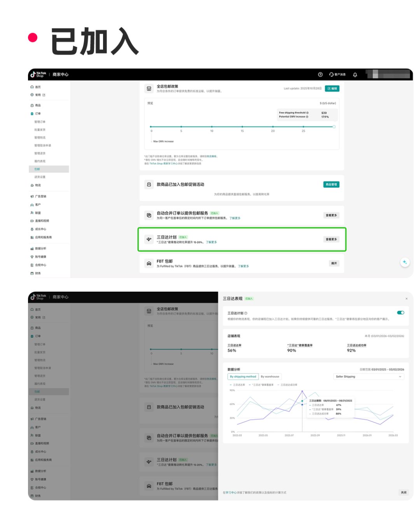The width and height of the screenshot is (420, 525).
Task: Expand FBT 包邮 with 展开 button
Action: (x=334, y=263)
